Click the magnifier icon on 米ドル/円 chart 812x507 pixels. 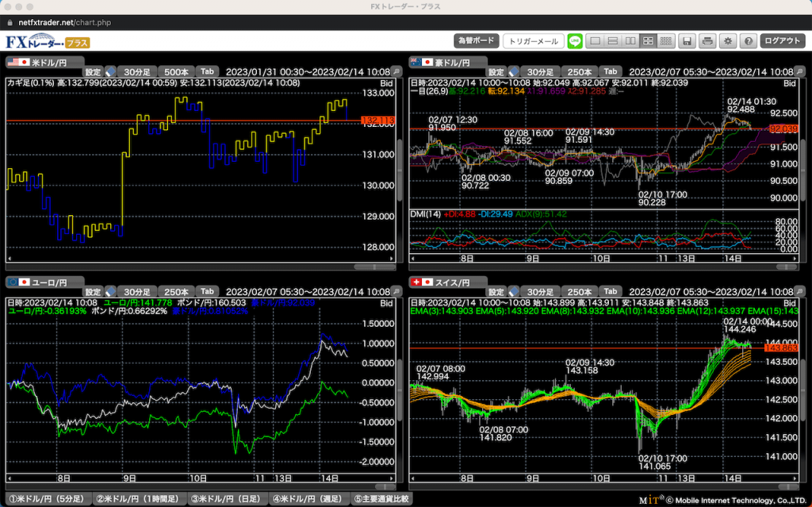pos(396,72)
